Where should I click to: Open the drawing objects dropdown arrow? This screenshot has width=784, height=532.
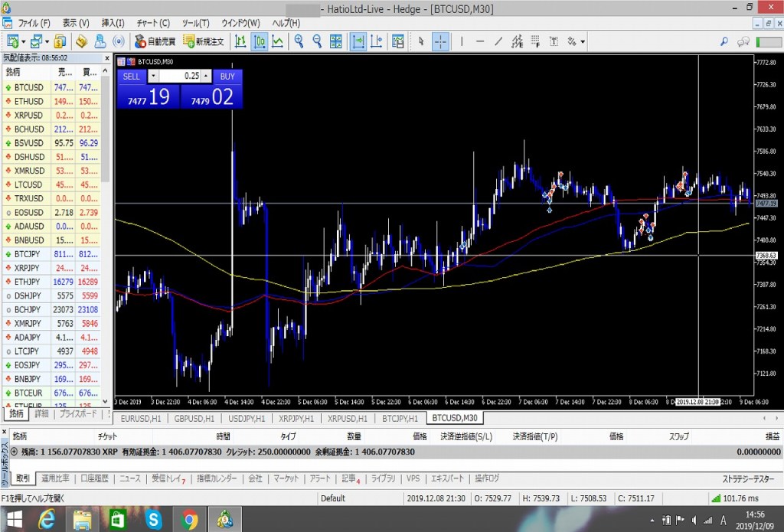[583, 41]
